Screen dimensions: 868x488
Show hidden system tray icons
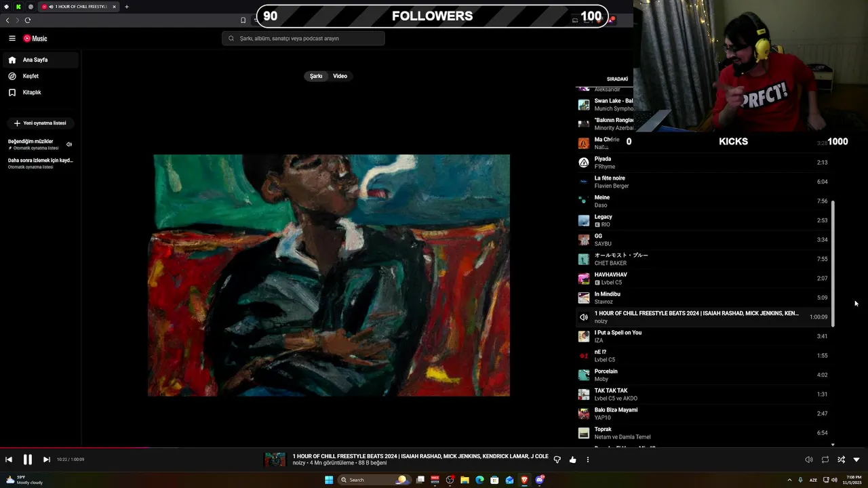tap(789, 480)
